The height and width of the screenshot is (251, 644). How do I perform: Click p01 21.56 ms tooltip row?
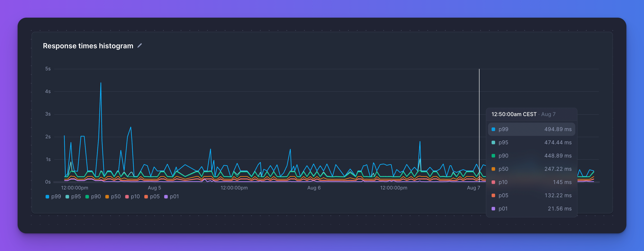click(x=531, y=209)
